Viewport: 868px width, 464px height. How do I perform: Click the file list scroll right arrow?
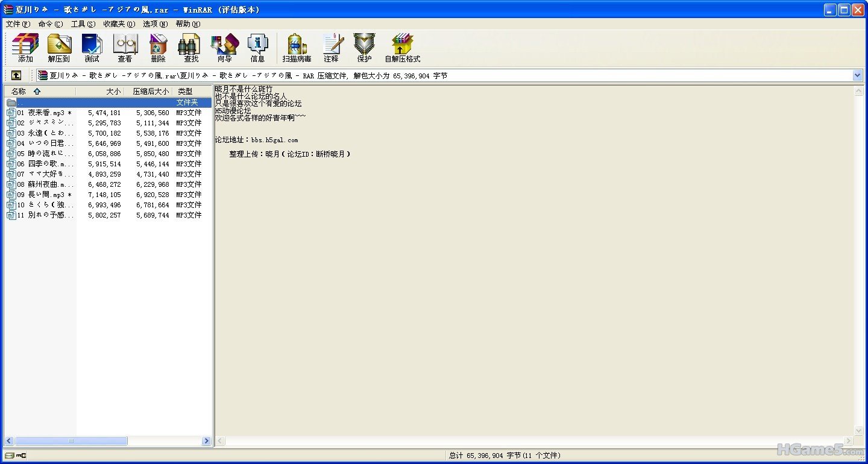(206, 441)
